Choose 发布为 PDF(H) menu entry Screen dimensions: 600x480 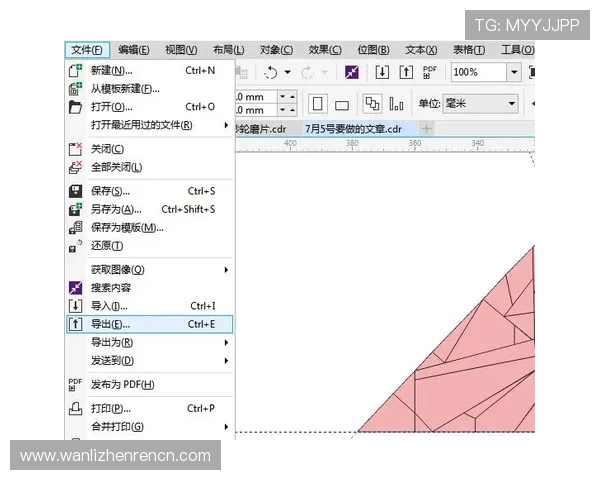tap(150, 385)
